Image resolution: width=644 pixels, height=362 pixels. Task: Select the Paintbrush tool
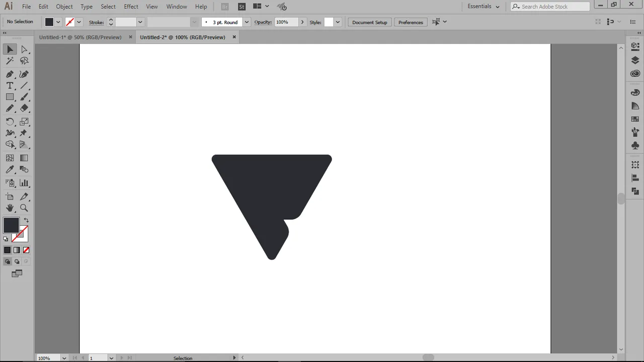click(24, 97)
